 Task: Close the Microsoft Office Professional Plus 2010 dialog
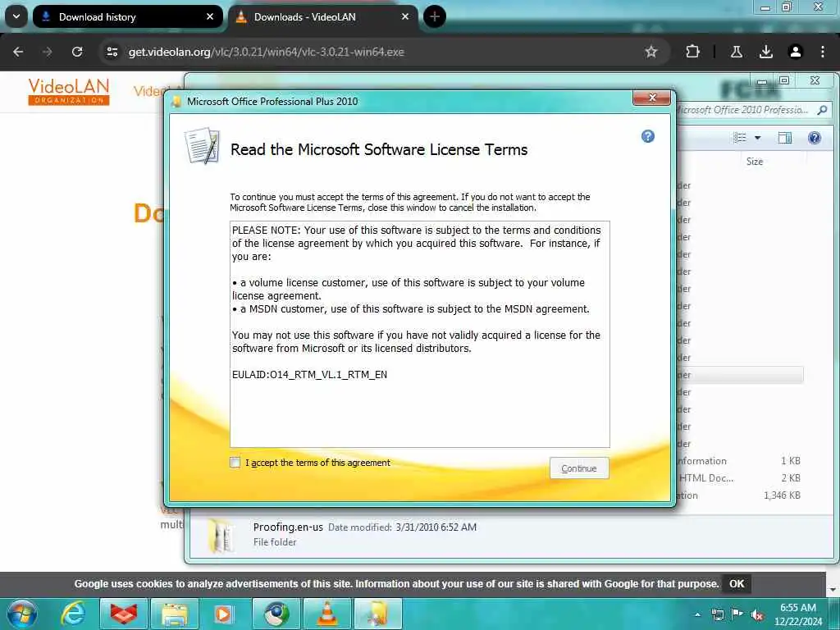[652, 98]
